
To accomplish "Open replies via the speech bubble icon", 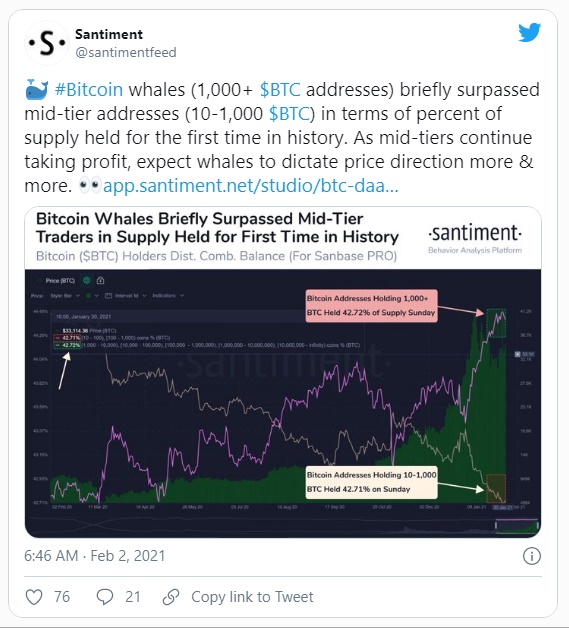I will tap(105, 597).
